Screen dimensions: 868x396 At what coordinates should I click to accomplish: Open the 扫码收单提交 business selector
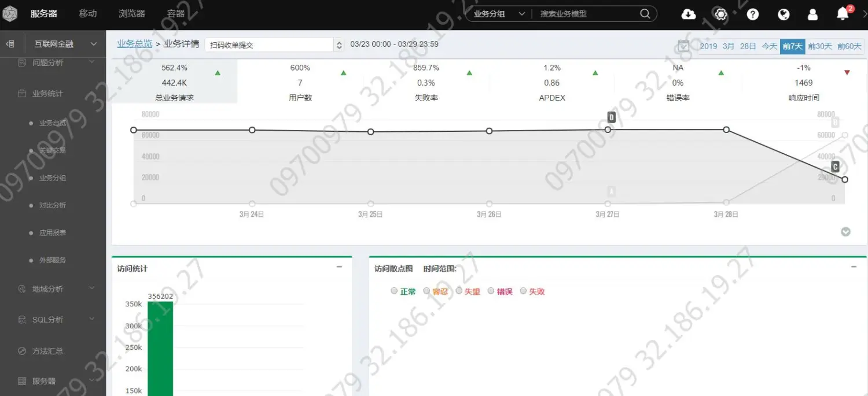tap(274, 45)
